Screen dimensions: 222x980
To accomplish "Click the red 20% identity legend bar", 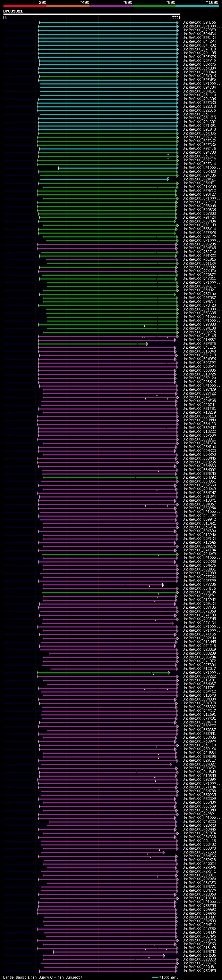I will click(x=25, y=6).
